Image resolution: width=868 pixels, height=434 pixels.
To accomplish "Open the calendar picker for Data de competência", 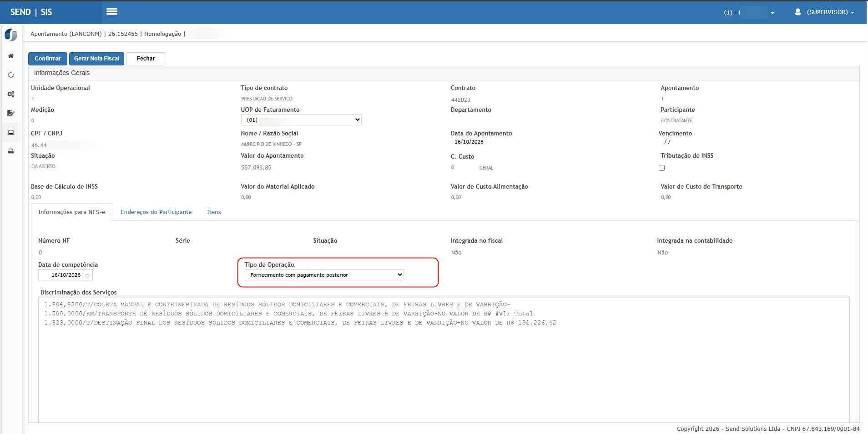I will point(87,275).
